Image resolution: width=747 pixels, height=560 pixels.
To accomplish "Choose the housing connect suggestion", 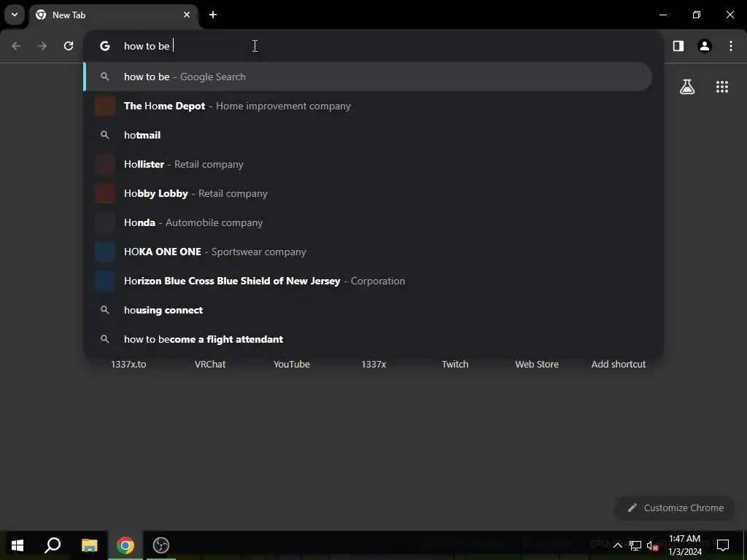I will point(368,310).
